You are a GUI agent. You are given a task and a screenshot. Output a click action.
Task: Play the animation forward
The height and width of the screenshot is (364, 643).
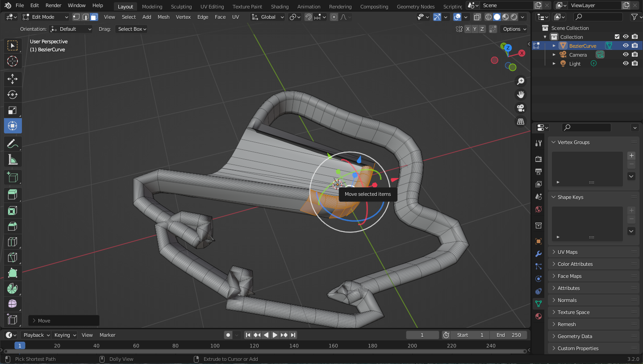click(x=275, y=335)
